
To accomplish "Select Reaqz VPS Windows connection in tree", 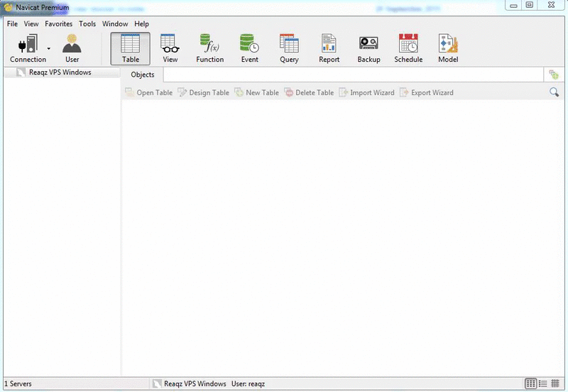I will (x=62, y=72).
